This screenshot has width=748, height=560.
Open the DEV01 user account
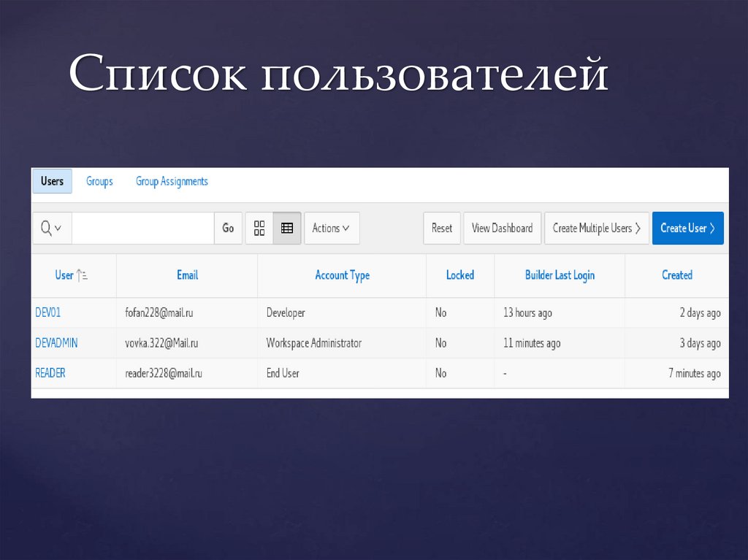click(x=47, y=312)
